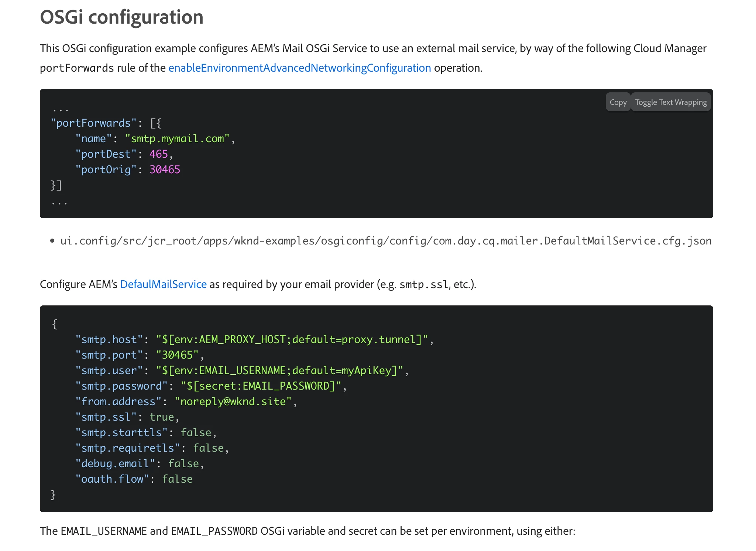Click the oauth.flow false value

click(x=177, y=479)
